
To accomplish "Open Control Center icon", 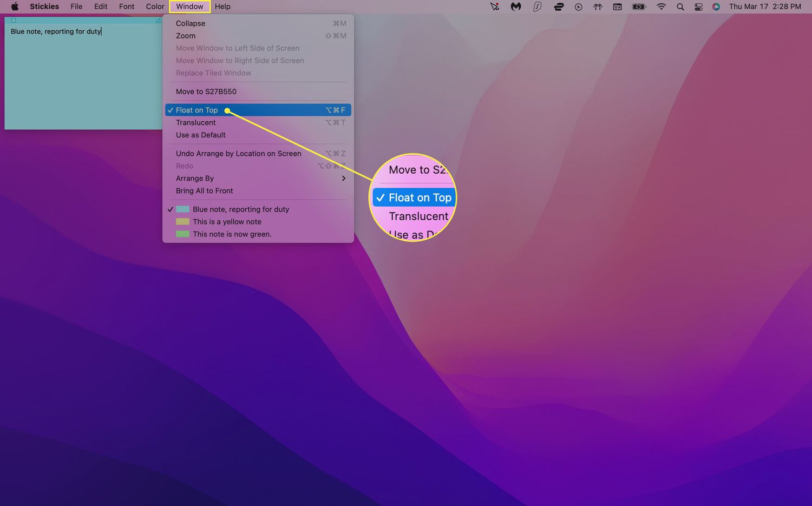I will [698, 6].
